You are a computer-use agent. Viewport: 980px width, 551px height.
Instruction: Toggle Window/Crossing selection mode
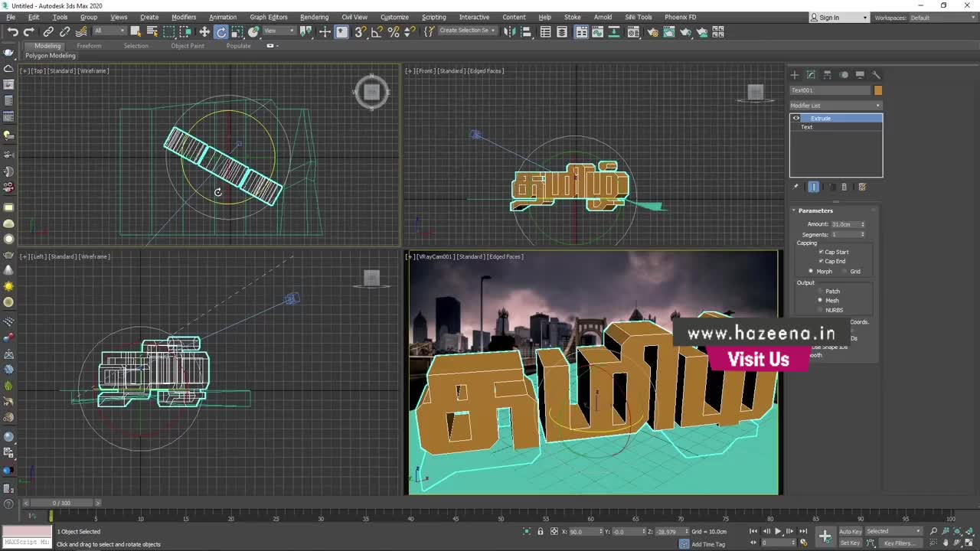(x=185, y=31)
